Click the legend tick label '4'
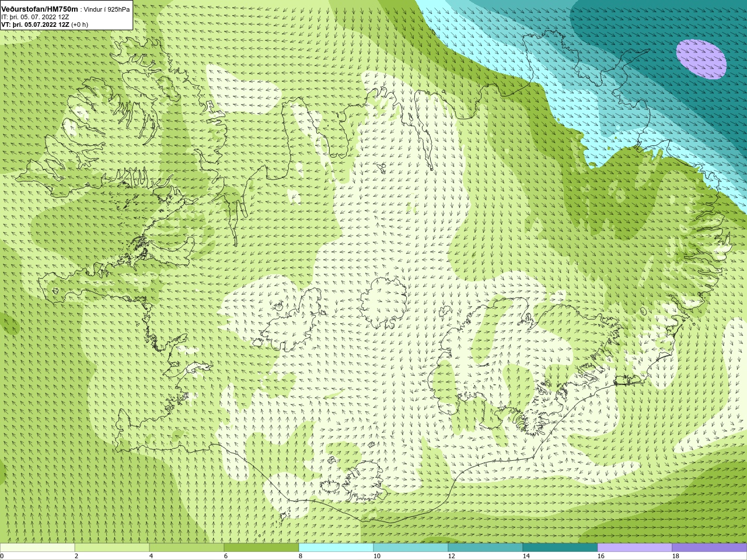The image size is (747, 560). click(x=151, y=556)
